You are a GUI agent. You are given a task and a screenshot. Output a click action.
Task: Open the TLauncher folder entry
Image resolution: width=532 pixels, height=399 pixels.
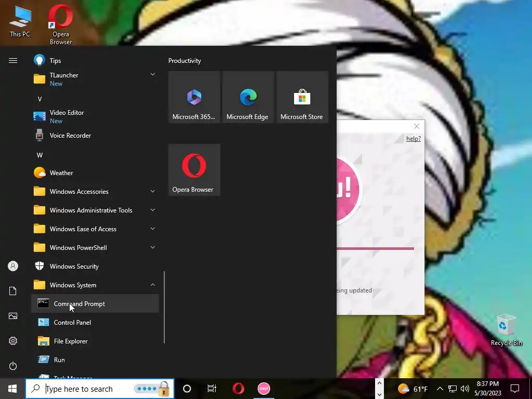pos(95,79)
